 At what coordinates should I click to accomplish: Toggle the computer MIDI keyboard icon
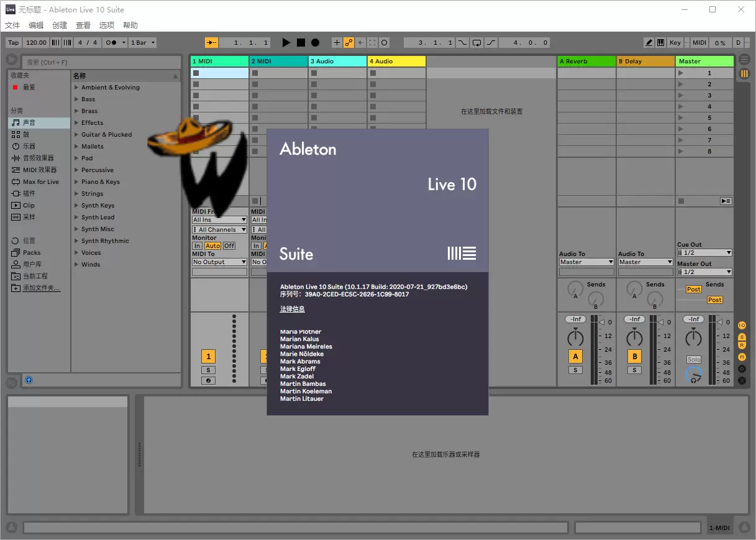[660, 43]
